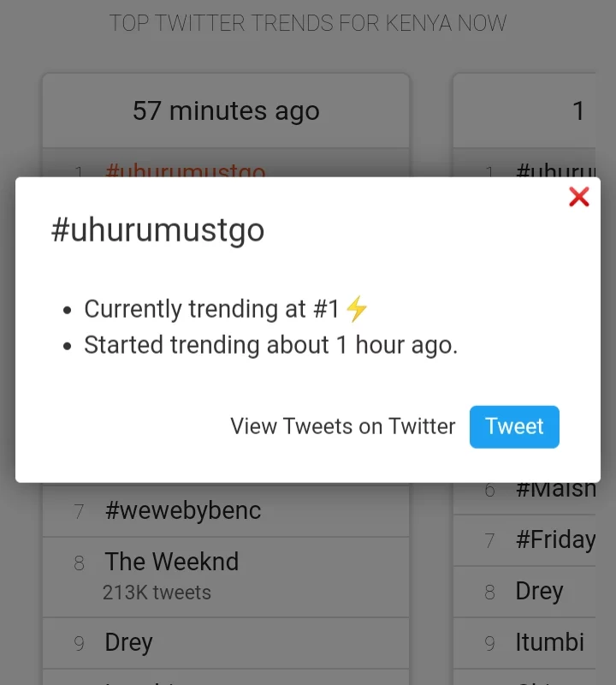Open the #Friday trend in the second column
This screenshot has width=616, height=685.
[x=555, y=540]
